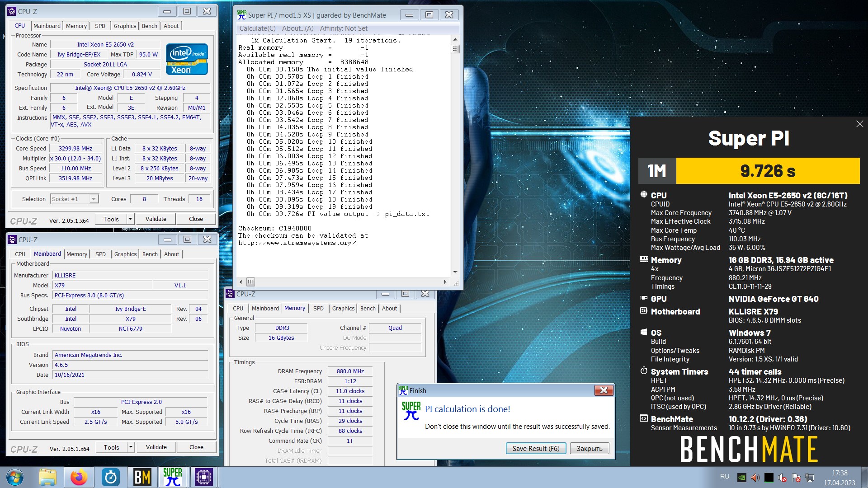Click Tools button in Mainboard CPU-Z window
The height and width of the screenshot is (488, 868).
(112, 447)
